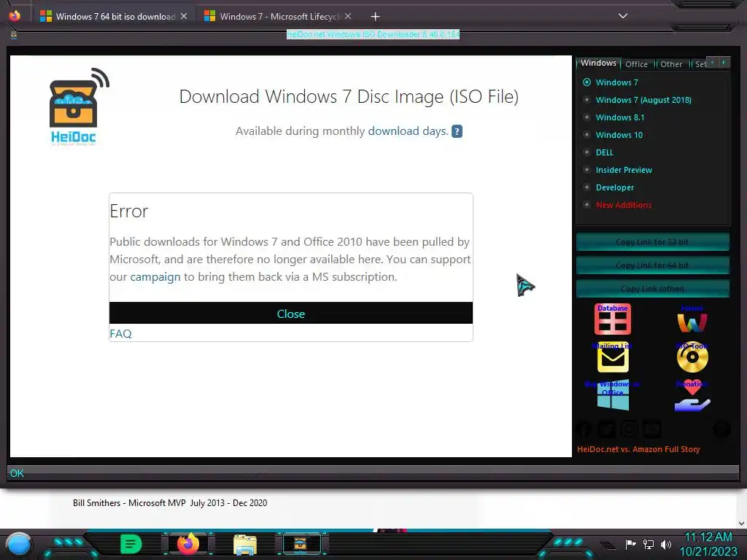Click the browser scrollbar down arrow

click(741, 524)
